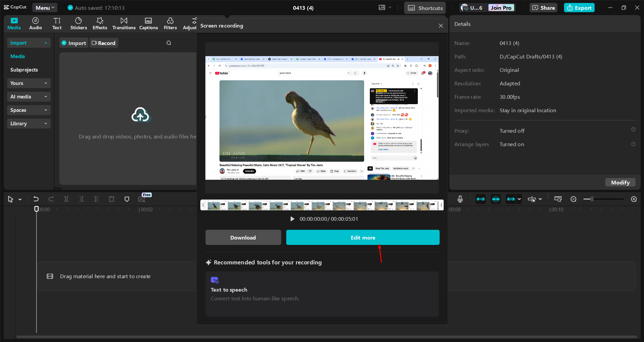The width and height of the screenshot is (644, 342).
Task: Open the Menu dropdown
Action: (45, 8)
